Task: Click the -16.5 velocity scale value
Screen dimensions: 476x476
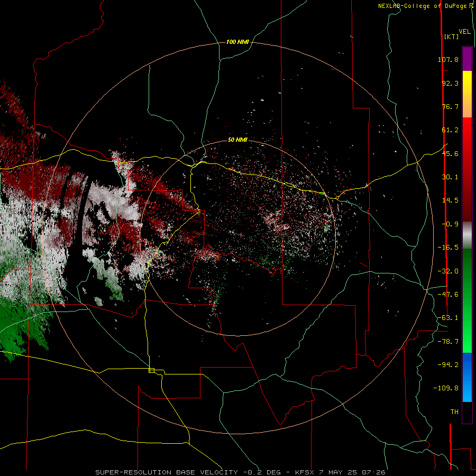Action: [448, 248]
